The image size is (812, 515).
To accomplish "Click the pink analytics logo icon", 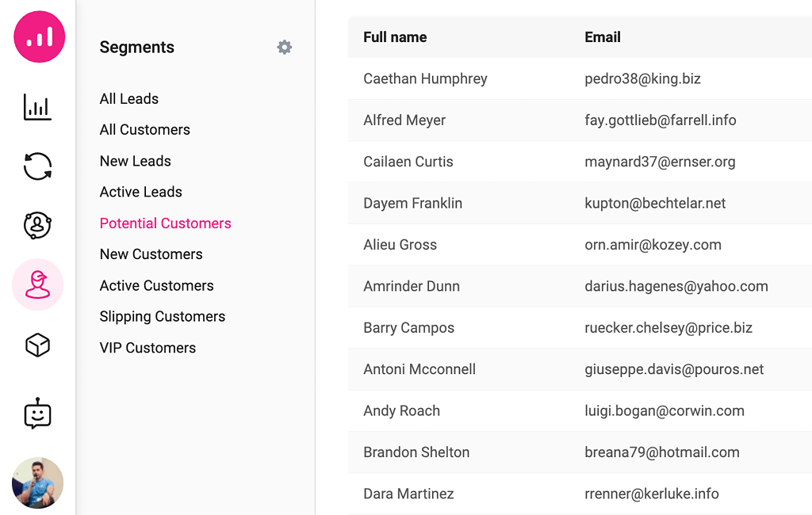I will click(x=39, y=36).
